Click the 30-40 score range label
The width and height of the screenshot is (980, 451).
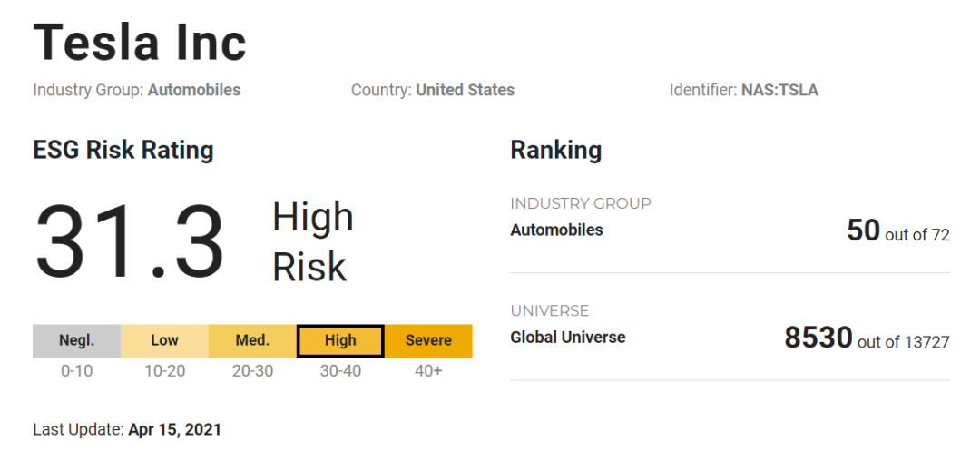pos(340,371)
